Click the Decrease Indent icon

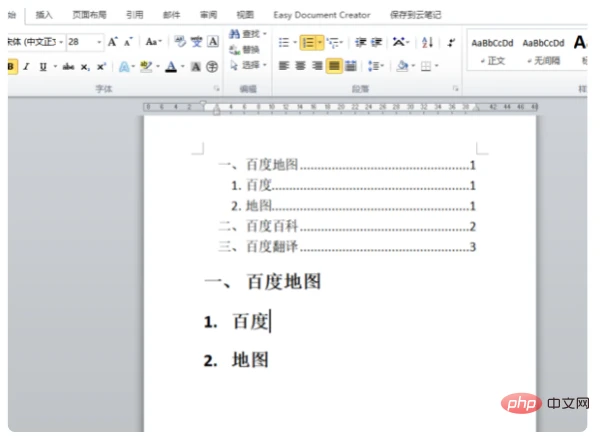360,42
